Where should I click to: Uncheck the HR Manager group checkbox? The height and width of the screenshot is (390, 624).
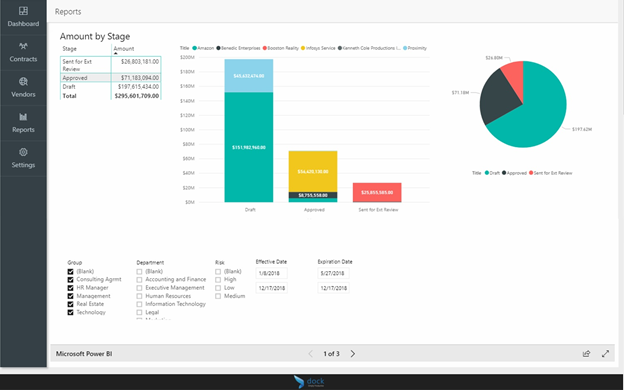70,288
